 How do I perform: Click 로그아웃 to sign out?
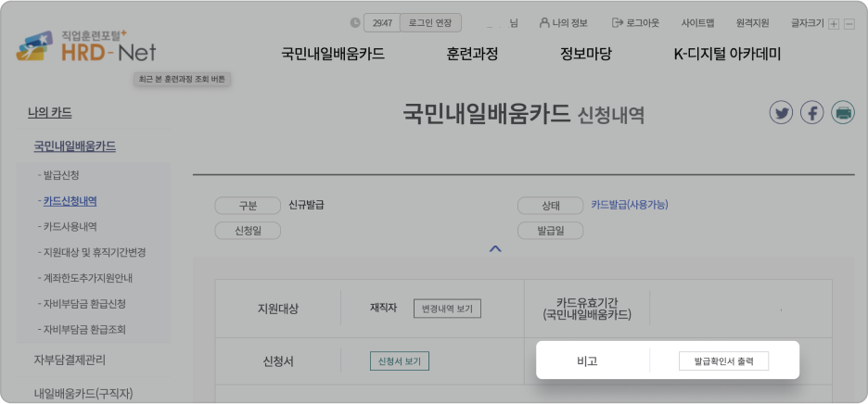coord(635,22)
